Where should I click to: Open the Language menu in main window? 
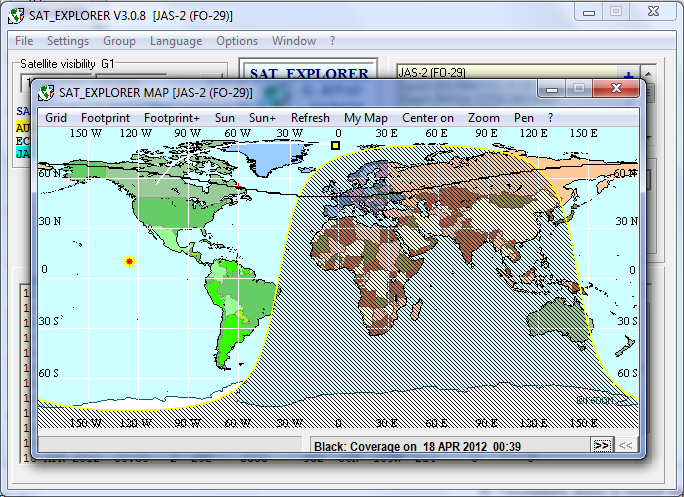click(176, 41)
